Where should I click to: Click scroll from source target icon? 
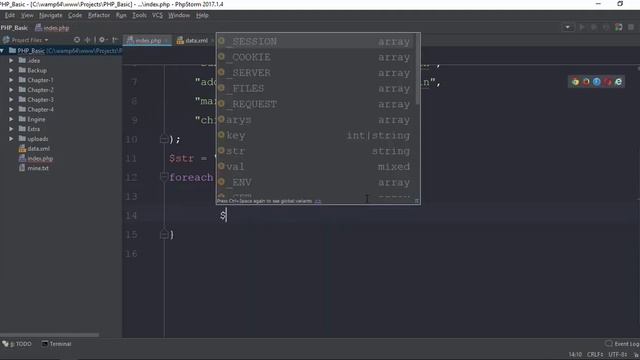[77, 40]
